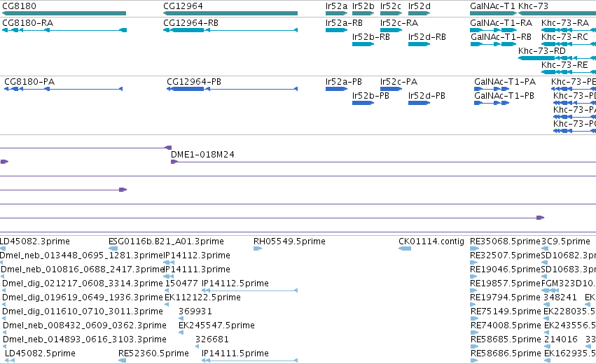Open the 348241 EST label

pos(560,297)
